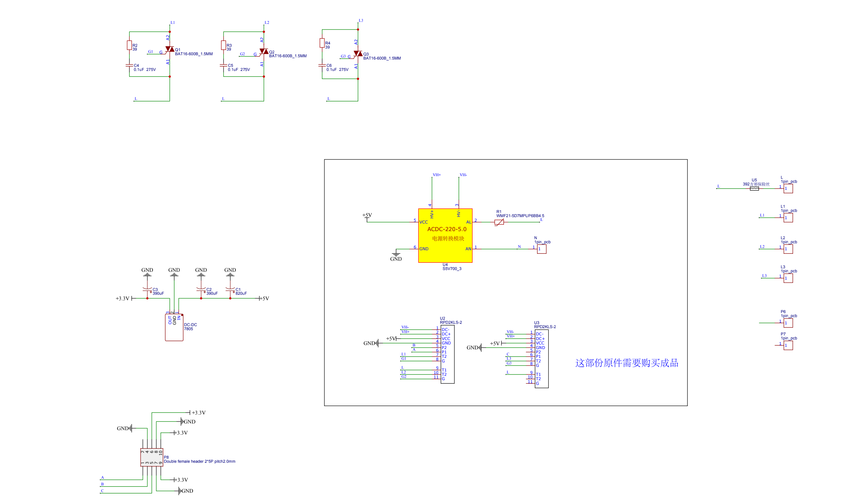Screen dimensions: 852x504
Task: Select the P8 double female header symbol
Action: [x=152, y=457]
